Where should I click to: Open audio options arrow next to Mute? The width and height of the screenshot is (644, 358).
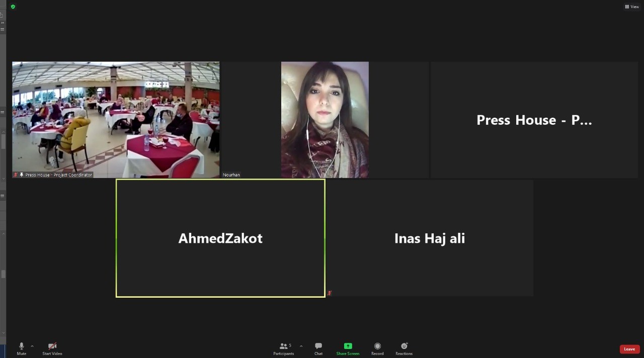pos(32,346)
